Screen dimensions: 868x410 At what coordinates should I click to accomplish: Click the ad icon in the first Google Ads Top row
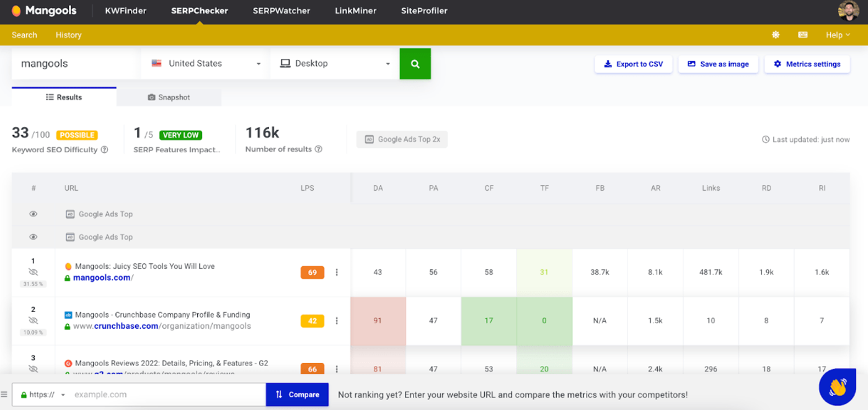coord(70,214)
